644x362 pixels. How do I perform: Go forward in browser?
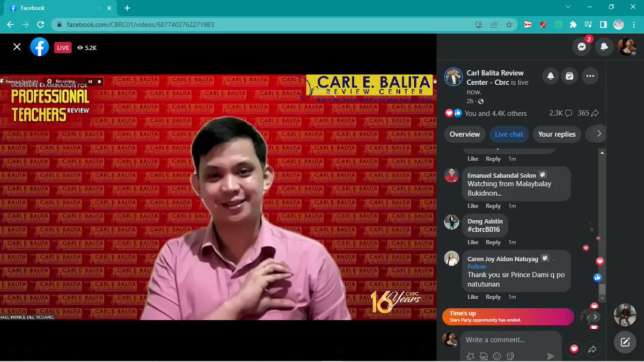point(25,25)
